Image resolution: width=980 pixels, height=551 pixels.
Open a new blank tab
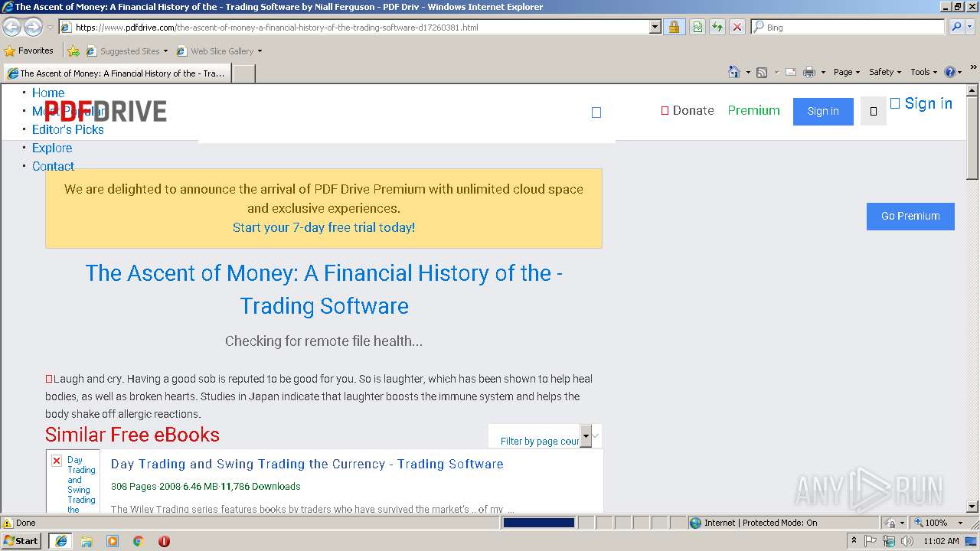pyautogui.click(x=243, y=73)
